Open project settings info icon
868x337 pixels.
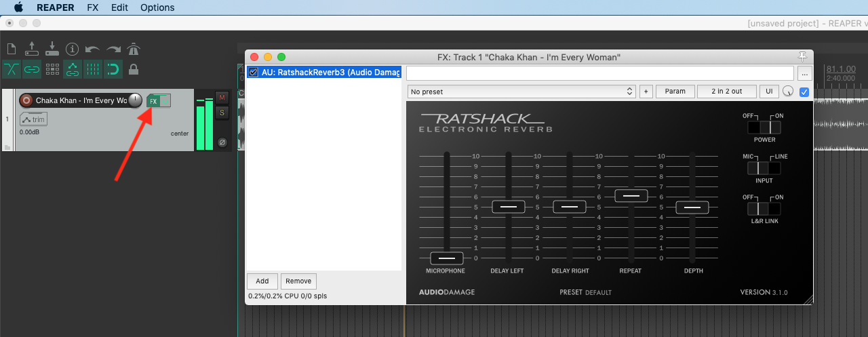tap(73, 49)
